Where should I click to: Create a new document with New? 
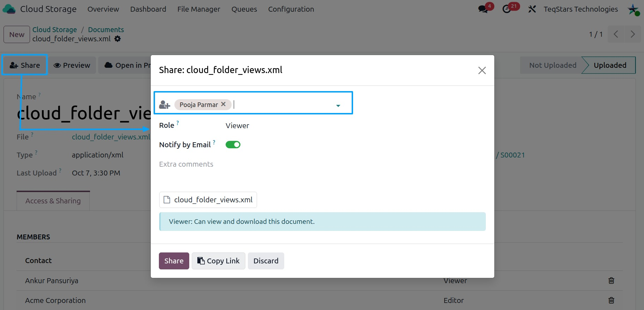pyautogui.click(x=17, y=35)
